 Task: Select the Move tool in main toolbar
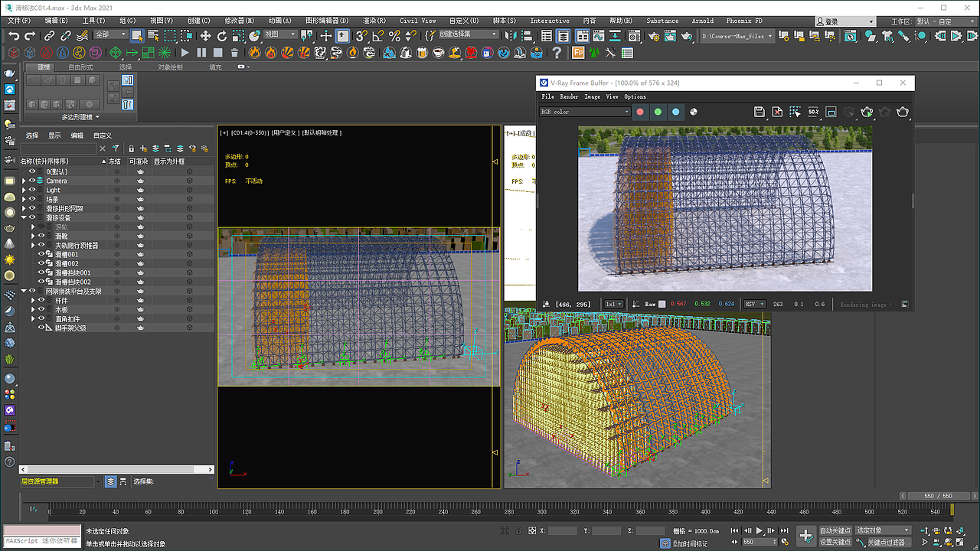point(205,36)
